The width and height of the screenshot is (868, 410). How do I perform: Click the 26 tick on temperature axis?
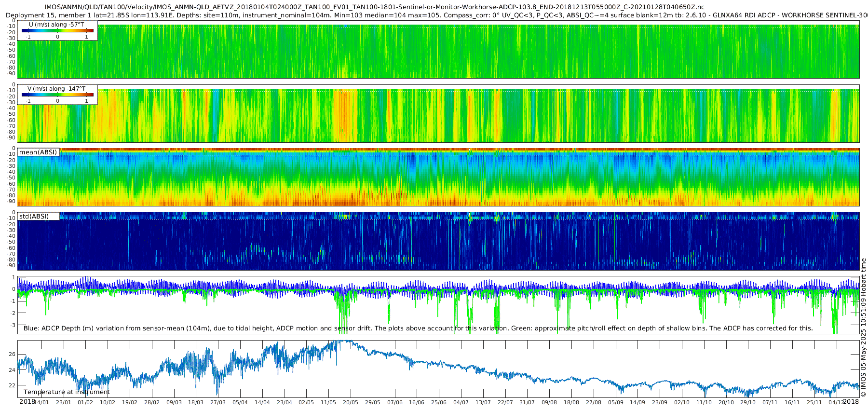[x=12, y=354]
